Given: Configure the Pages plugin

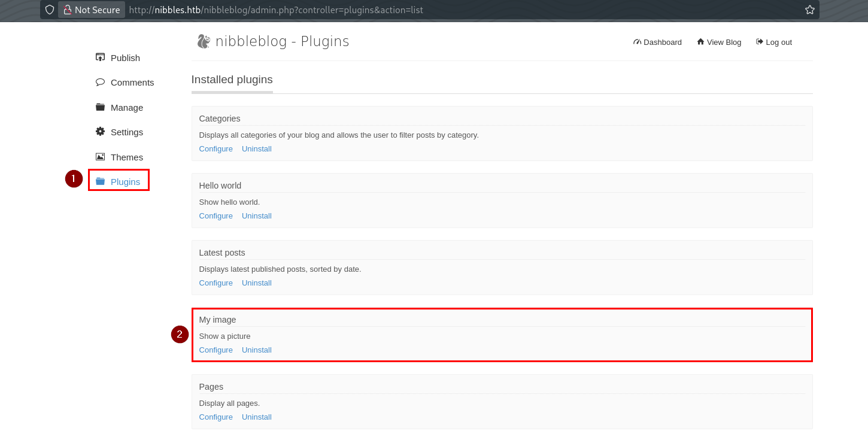Looking at the screenshot, I should pos(216,417).
